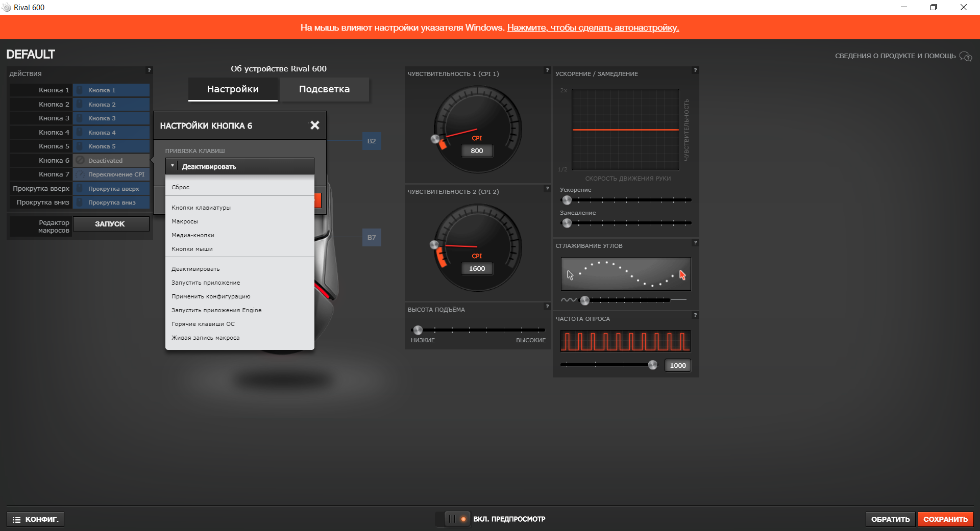Open the КОНФИГ. panel button
The height and width of the screenshot is (531, 980).
36,519
